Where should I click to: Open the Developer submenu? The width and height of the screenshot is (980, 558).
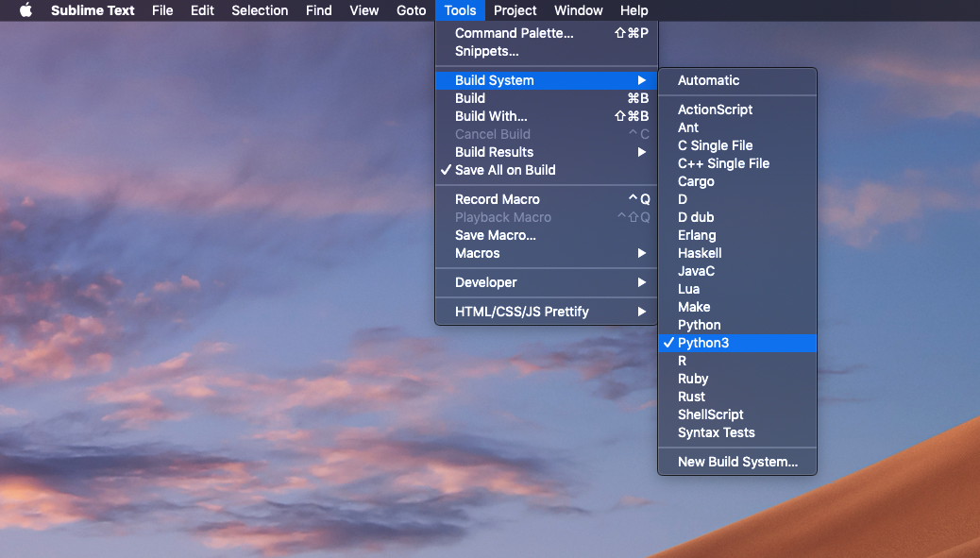tap(486, 282)
